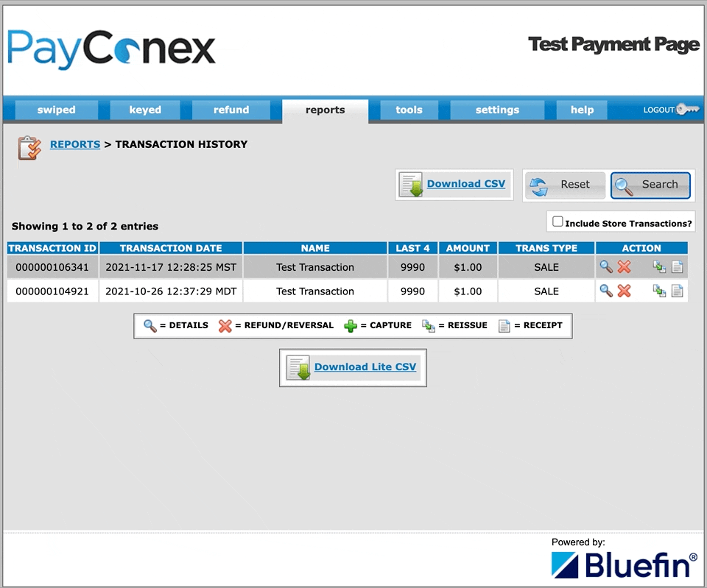Click the blue refresh icon on the Reset button
The image size is (707, 588).
[537, 185]
